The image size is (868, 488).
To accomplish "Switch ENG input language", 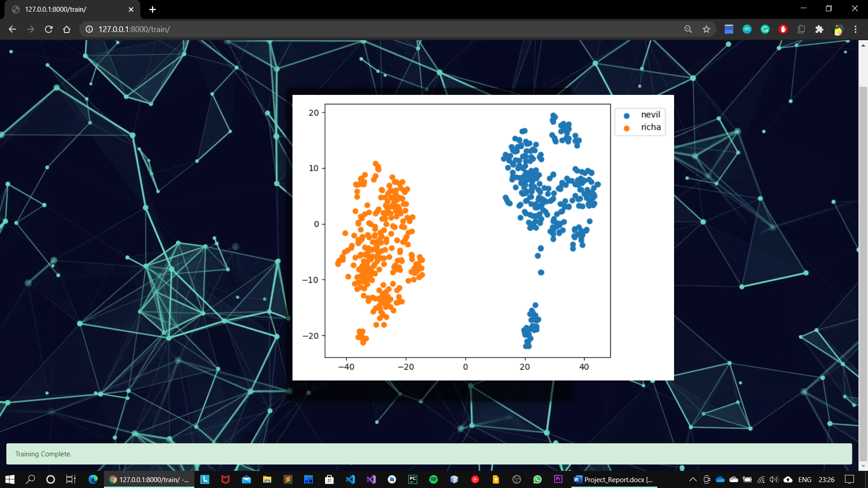I will pos(805,479).
